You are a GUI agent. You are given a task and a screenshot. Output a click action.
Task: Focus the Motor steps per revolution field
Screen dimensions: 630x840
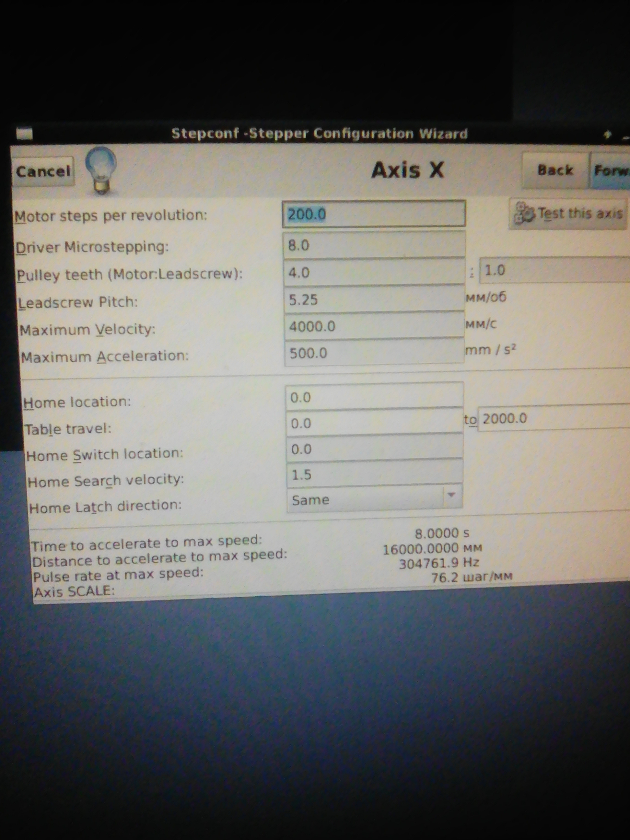pos(374,214)
